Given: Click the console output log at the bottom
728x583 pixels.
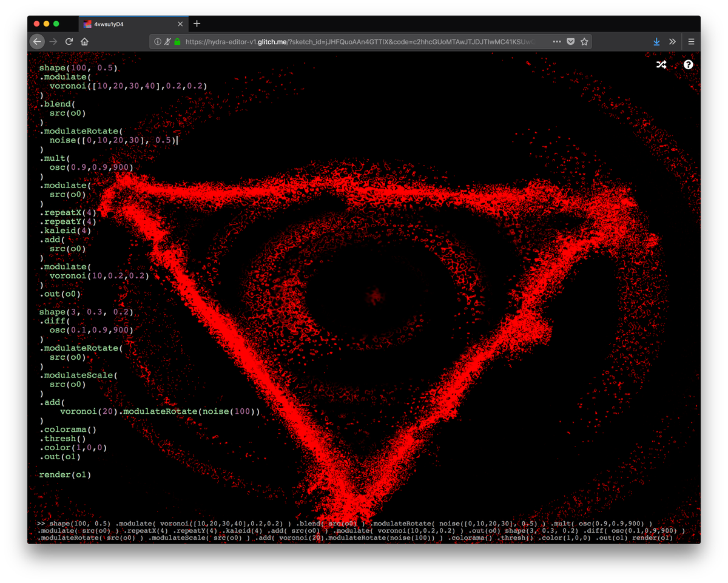Looking at the screenshot, I should tap(361, 531).
